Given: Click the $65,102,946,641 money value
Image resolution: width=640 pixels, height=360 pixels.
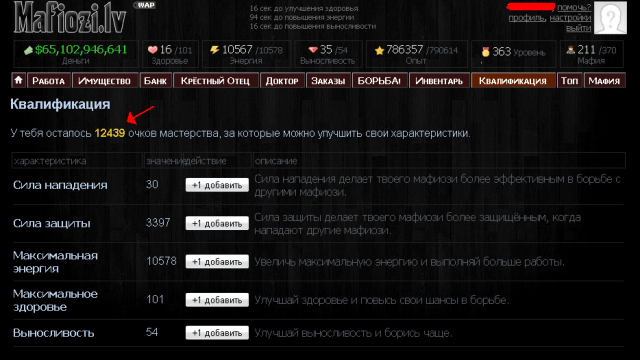Looking at the screenshot, I should [x=81, y=49].
